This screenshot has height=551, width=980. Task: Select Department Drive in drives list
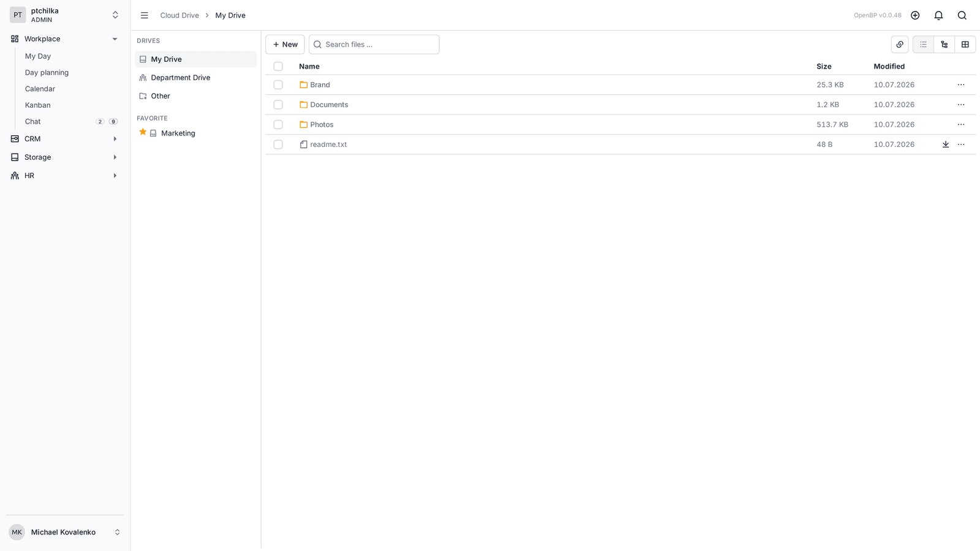(195, 78)
